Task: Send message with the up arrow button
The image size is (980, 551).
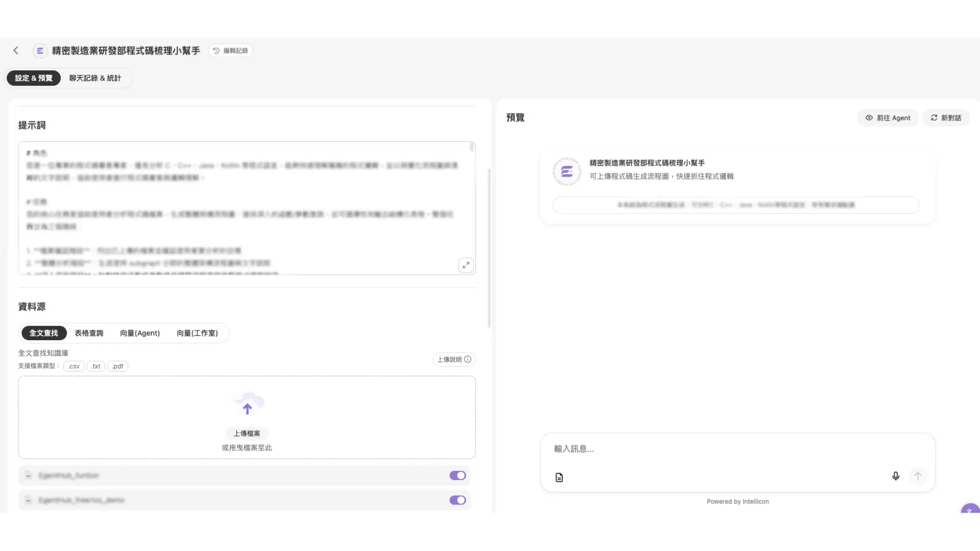Action: click(918, 476)
